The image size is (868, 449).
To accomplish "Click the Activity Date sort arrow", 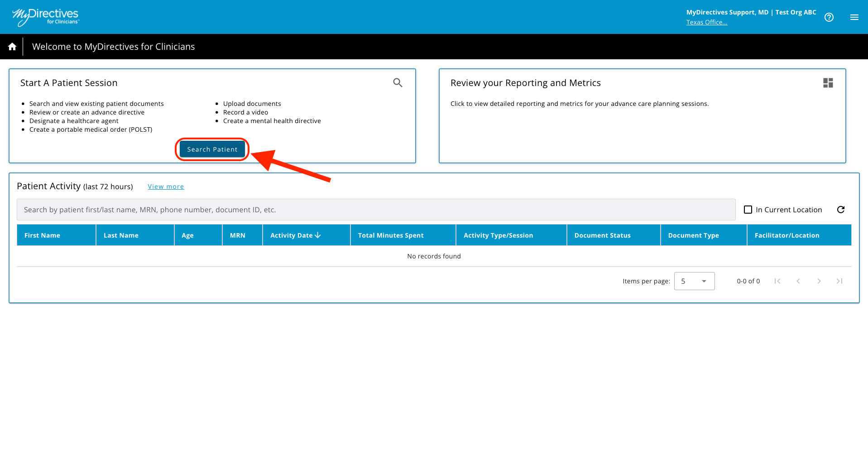I will 318,235.
